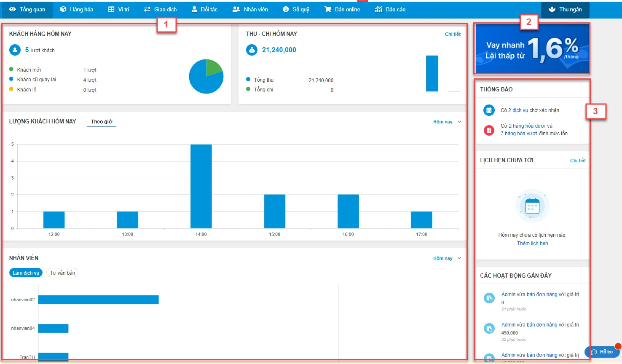622x364 pixels.
Task: Click the table icon beside Vị trí
Action: [x=111, y=9]
